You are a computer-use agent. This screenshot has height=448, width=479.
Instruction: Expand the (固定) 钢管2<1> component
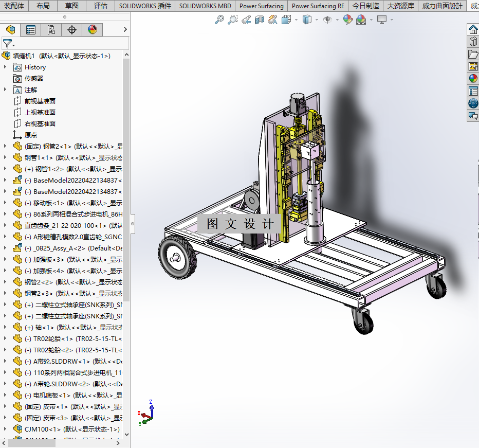tap(5, 146)
